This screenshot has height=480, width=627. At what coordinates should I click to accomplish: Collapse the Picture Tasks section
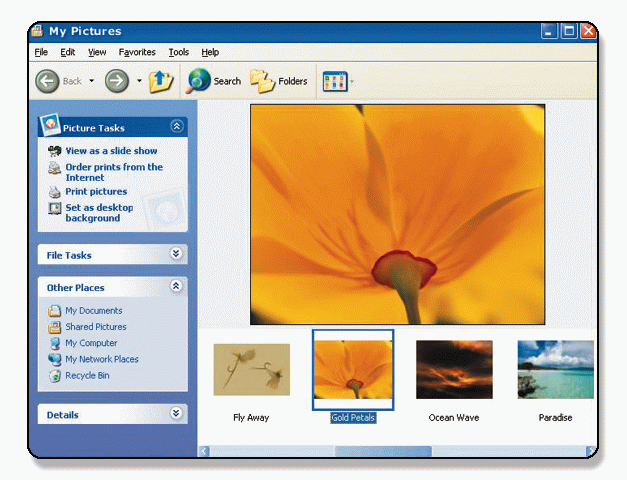177,127
